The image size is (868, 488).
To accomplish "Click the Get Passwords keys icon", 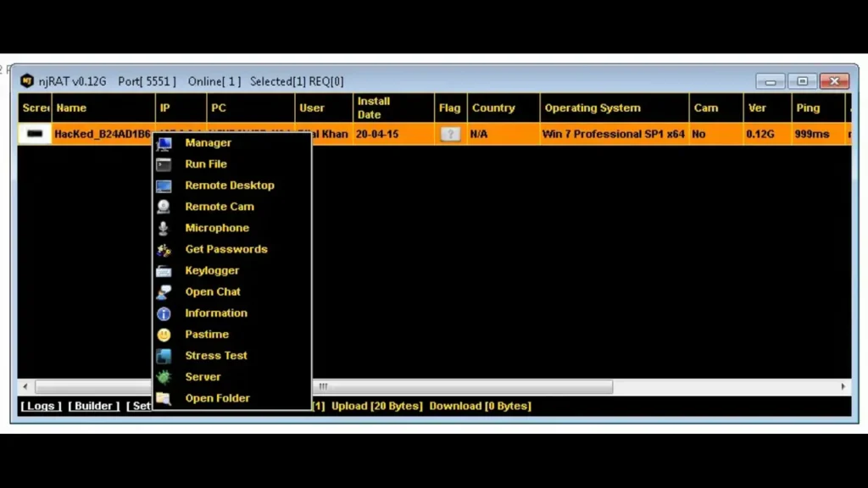I will [164, 250].
